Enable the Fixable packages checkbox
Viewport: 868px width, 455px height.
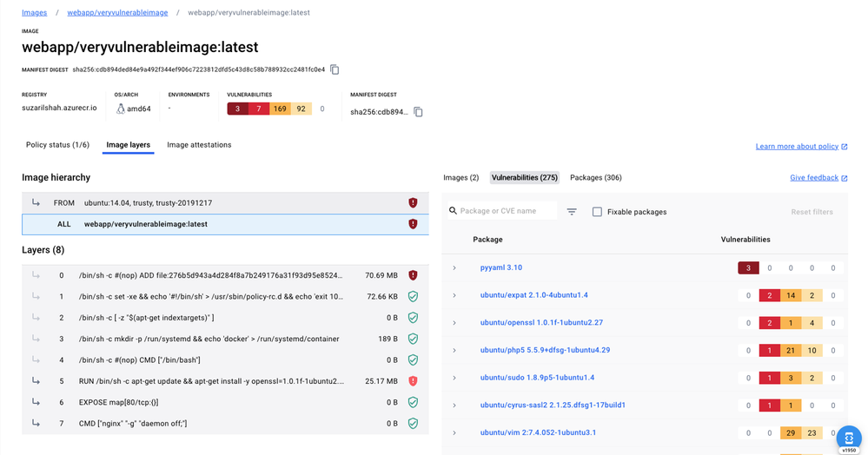coord(597,212)
